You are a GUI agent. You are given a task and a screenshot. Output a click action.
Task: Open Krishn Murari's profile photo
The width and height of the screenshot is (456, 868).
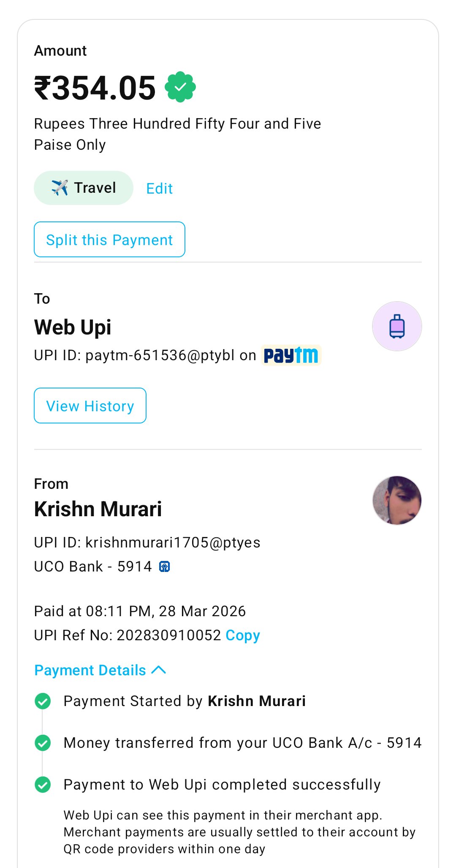397,501
